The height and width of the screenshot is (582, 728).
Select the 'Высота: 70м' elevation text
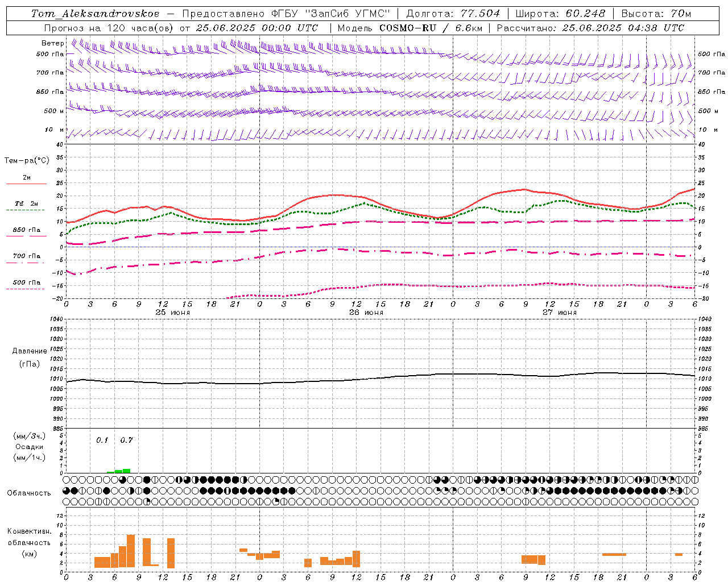pos(656,14)
